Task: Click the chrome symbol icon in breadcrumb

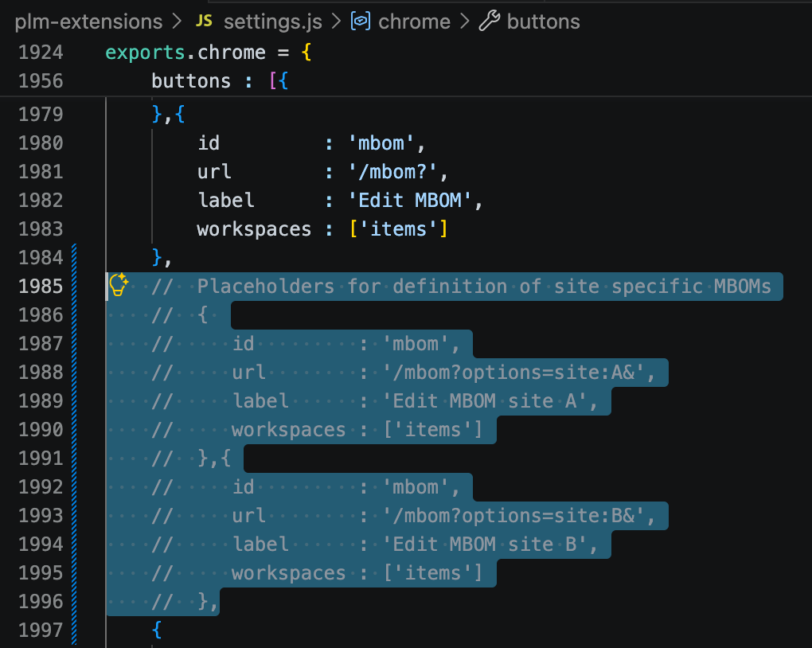Action: point(361,21)
